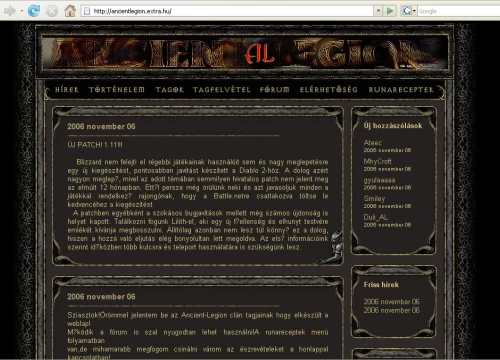This screenshot has height=360, width=500.
Task: Focus the Google search input field
Action: click(458, 11)
